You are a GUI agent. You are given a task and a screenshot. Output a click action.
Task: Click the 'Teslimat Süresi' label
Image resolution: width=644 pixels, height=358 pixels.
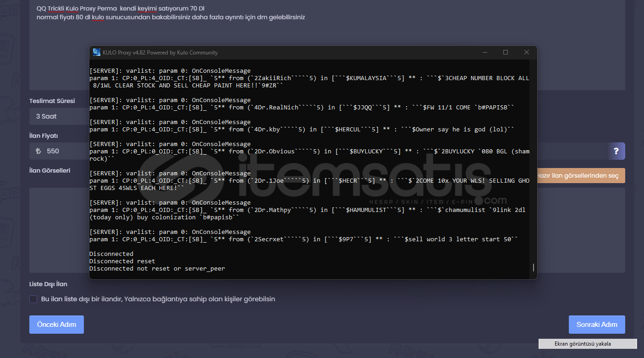tap(52, 101)
